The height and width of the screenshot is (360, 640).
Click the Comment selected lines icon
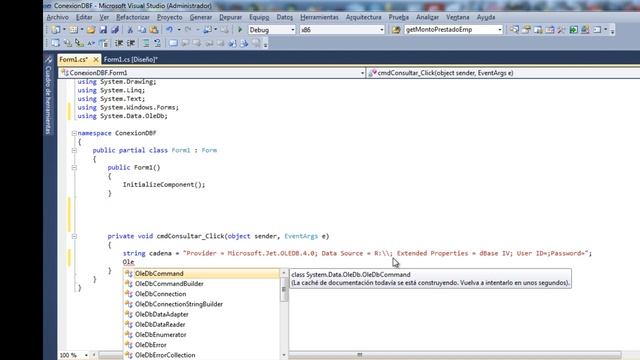coord(146,43)
